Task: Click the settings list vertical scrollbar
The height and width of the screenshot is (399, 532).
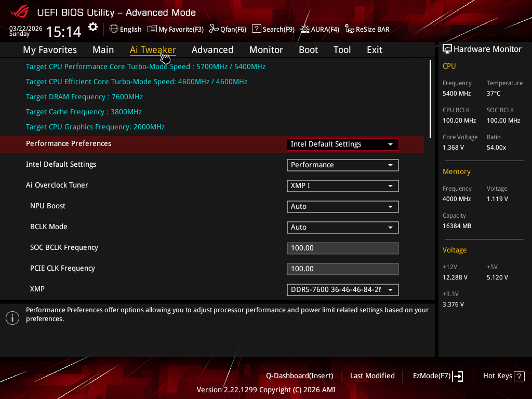Action: (430, 99)
